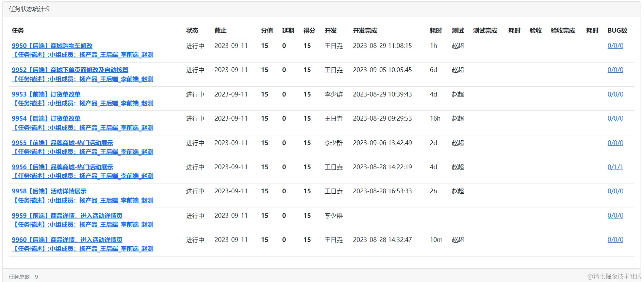
Task: Select the BUG数 column header
Action: (617, 31)
